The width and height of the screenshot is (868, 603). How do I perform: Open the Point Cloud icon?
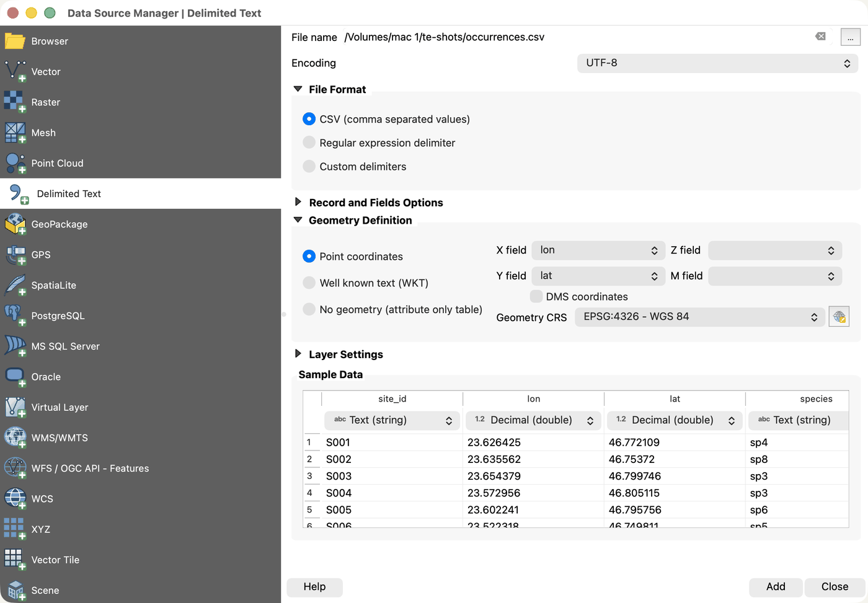(15, 163)
